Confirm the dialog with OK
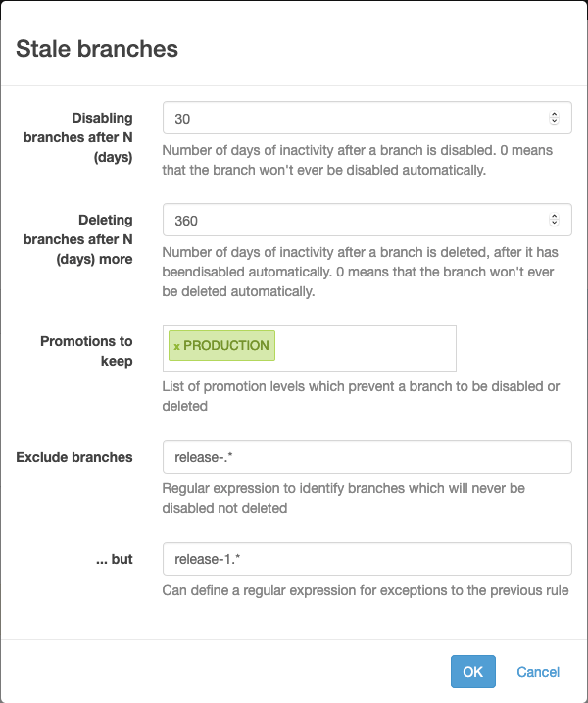The width and height of the screenshot is (588, 703). pyautogui.click(x=472, y=672)
